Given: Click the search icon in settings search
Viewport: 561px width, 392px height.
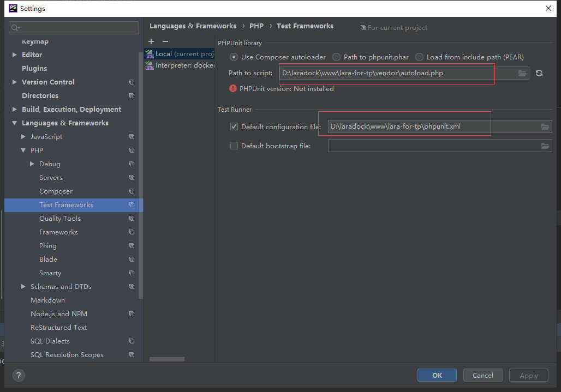Looking at the screenshot, I should click(x=15, y=28).
